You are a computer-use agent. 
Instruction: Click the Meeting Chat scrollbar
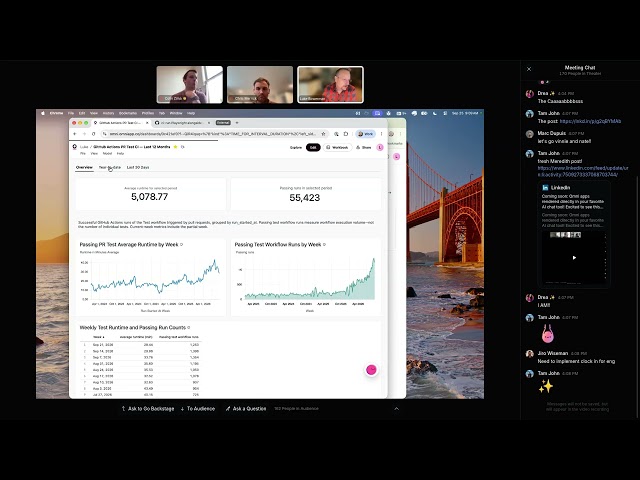click(x=637, y=298)
